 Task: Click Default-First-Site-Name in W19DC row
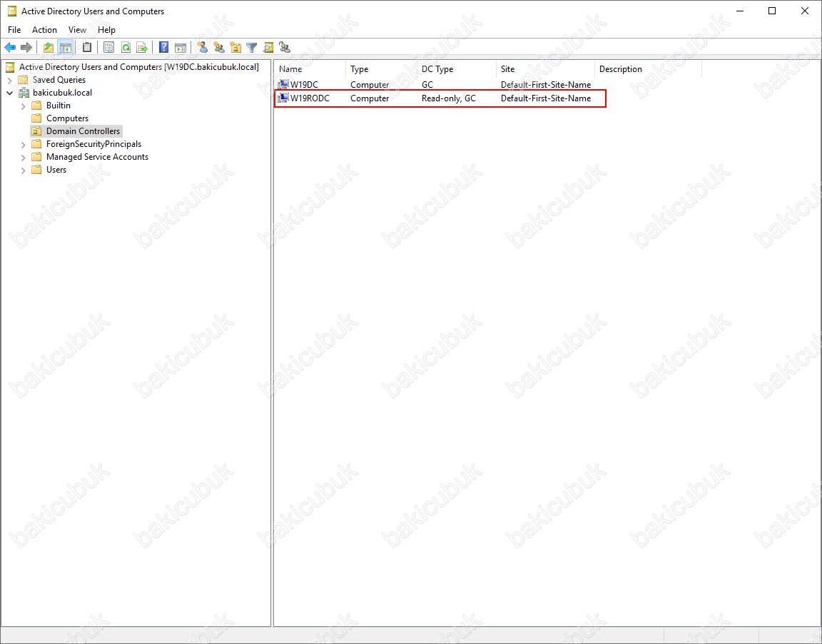tap(546, 84)
